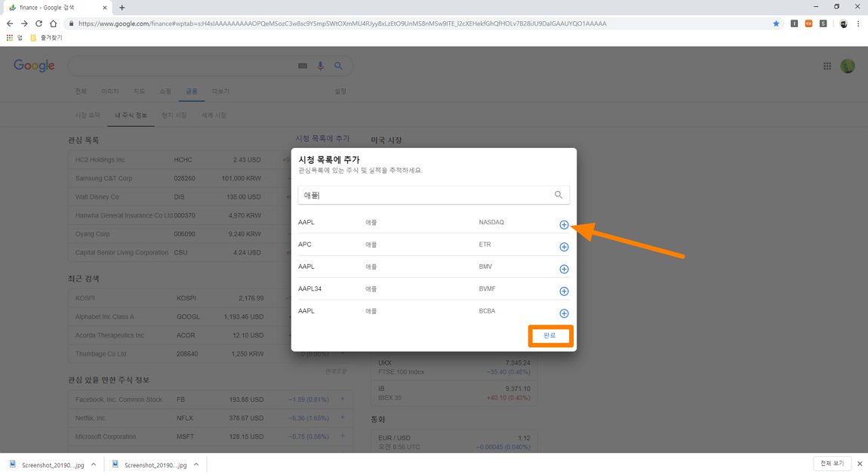Image resolution: width=868 pixels, height=475 pixels.
Task: Open the orange browser extension icon
Action: click(x=809, y=23)
